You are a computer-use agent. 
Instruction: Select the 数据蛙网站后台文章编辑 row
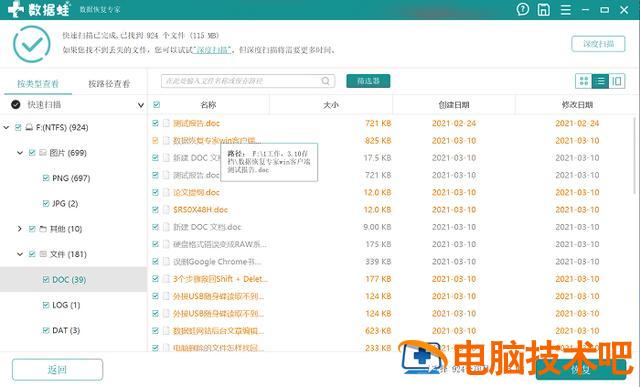392,331
